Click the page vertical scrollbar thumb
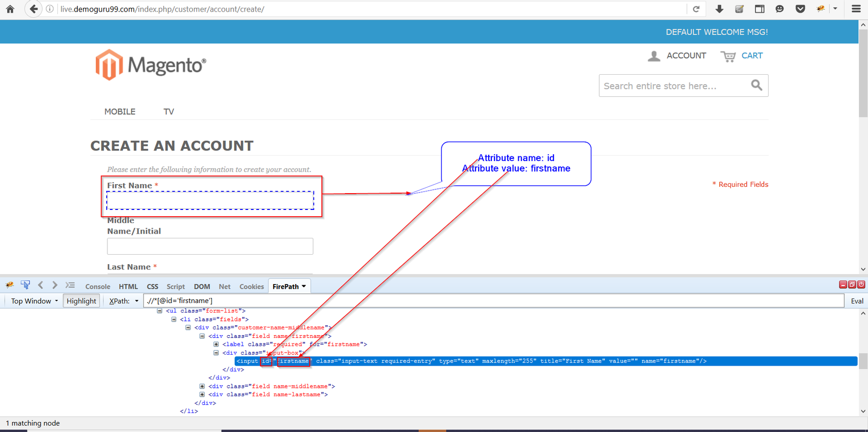868x432 pixels. click(x=863, y=73)
